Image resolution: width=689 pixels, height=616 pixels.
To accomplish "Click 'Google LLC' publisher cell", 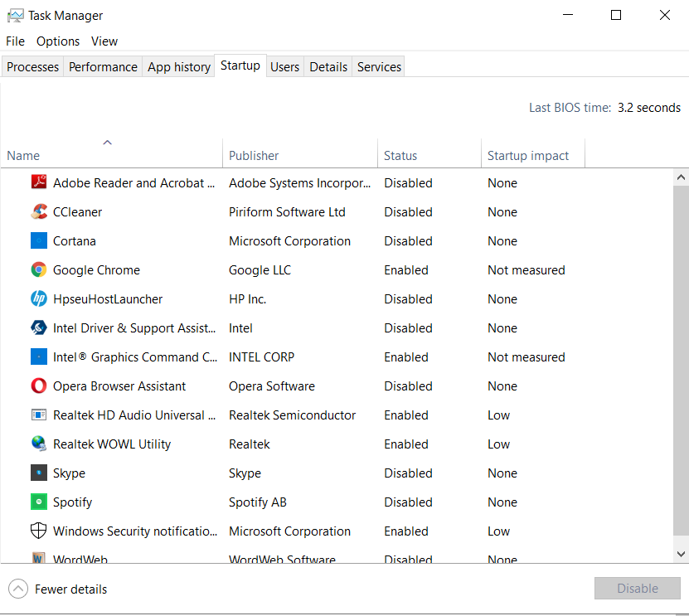I will [x=260, y=269].
